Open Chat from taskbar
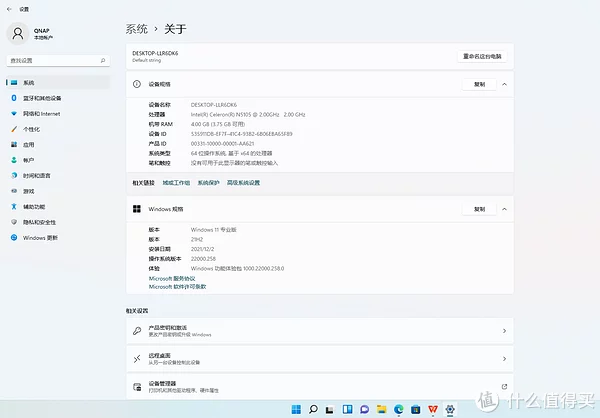600x418 pixels. pyautogui.click(x=364, y=409)
